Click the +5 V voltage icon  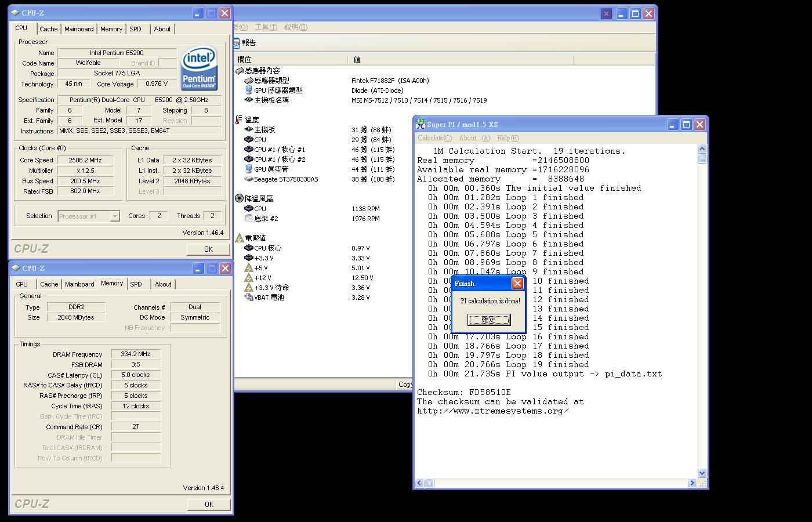(249, 267)
